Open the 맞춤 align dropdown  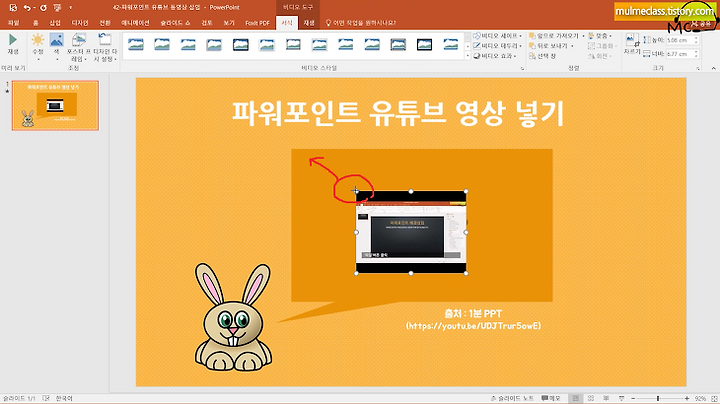(x=600, y=36)
